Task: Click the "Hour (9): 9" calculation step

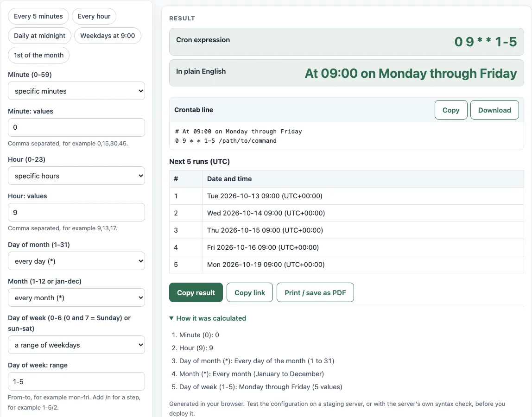Action: pyautogui.click(x=196, y=348)
